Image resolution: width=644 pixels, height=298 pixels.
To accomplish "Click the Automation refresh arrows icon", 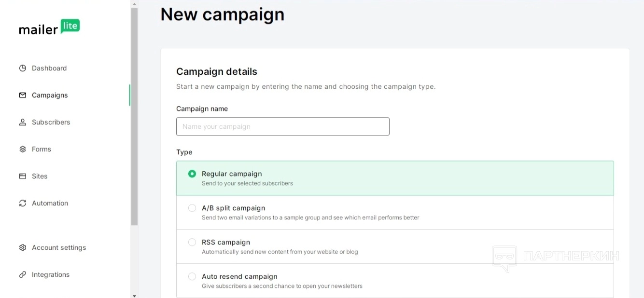I will [23, 203].
